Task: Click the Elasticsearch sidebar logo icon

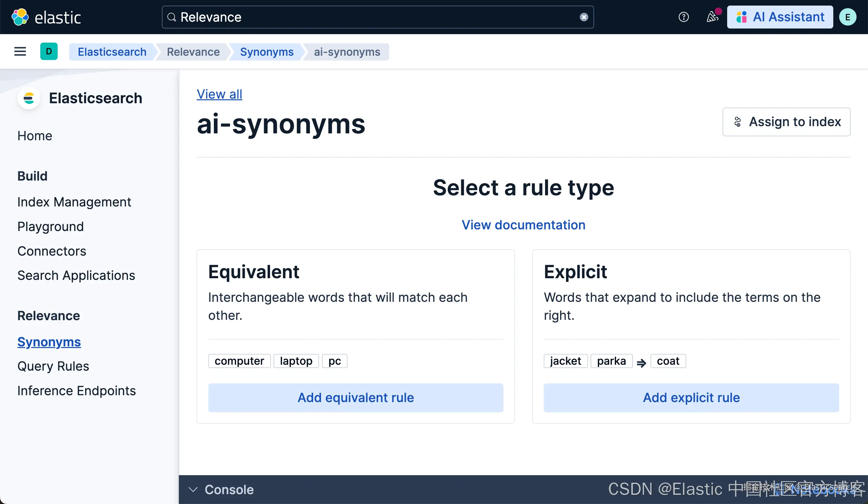Action: [x=29, y=99]
